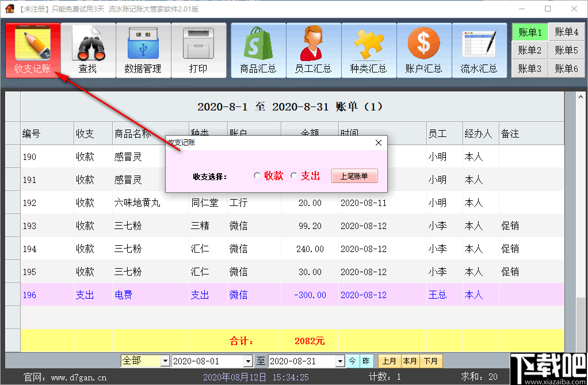Open the 收支记账 bookkeeping tool

33,49
